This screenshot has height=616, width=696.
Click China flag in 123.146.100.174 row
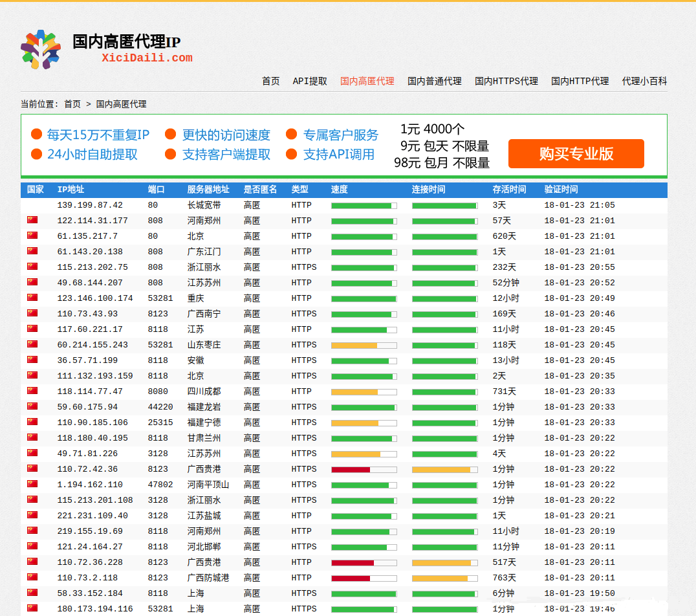[x=32, y=298]
